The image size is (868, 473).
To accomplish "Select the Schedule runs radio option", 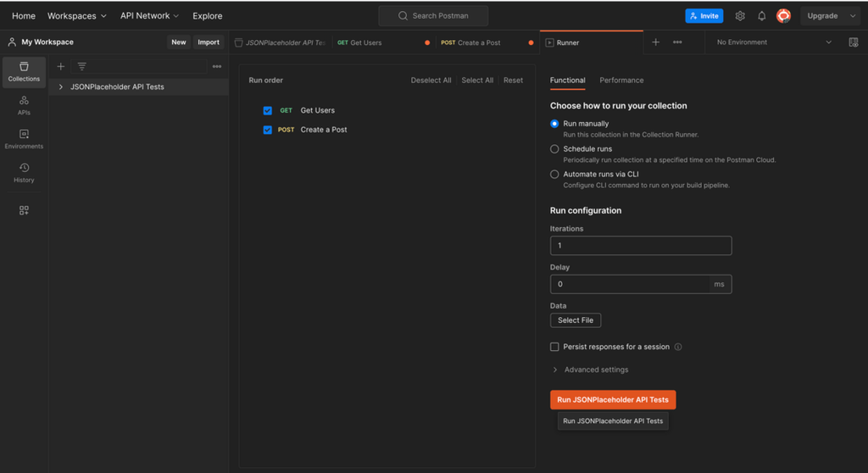I will click(554, 149).
